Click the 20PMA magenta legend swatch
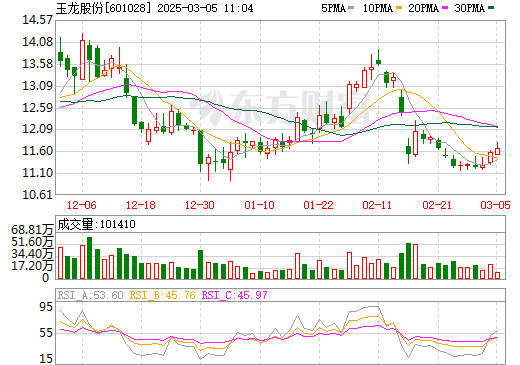Image resolution: width=520 pixels, height=365 pixels. [x=445, y=8]
